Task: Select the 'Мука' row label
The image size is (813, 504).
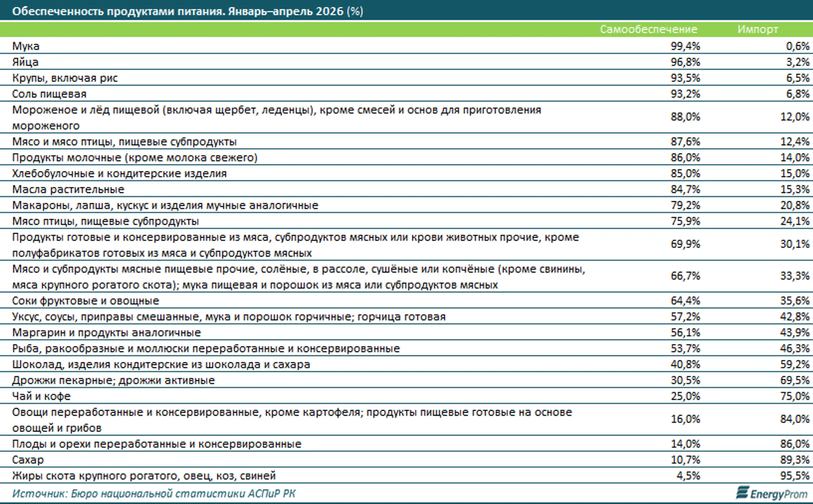Action: 26,46
